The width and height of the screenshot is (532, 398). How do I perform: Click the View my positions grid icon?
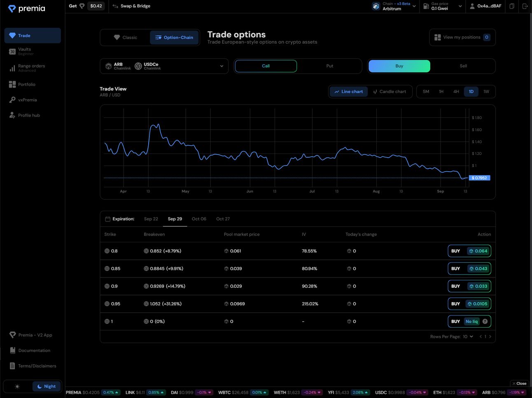(438, 37)
